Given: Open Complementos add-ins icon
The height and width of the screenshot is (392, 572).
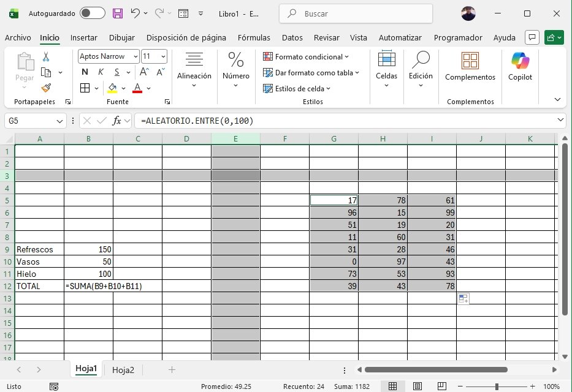Looking at the screenshot, I should 470,66.
